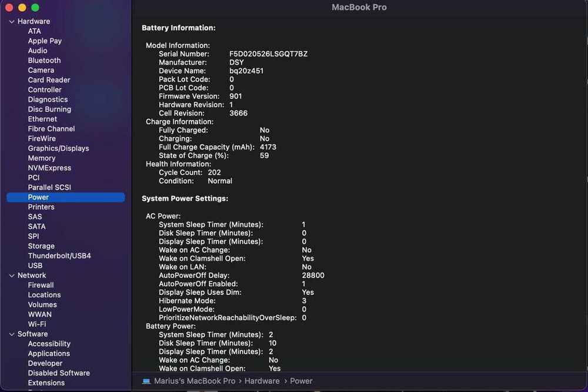This screenshot has height=392, width=588.
Task: Click the green zoom window button
Action: [35, 8]
